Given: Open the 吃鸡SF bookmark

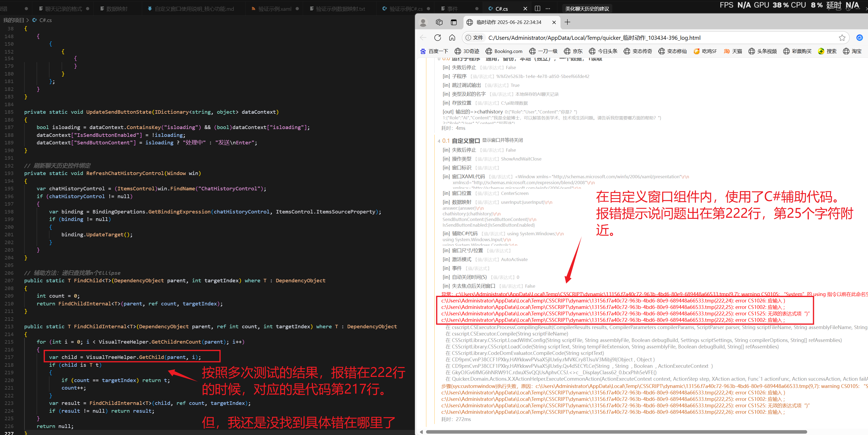Looking at the screenshot, I should pyautogui.click(x=705, y=51).
